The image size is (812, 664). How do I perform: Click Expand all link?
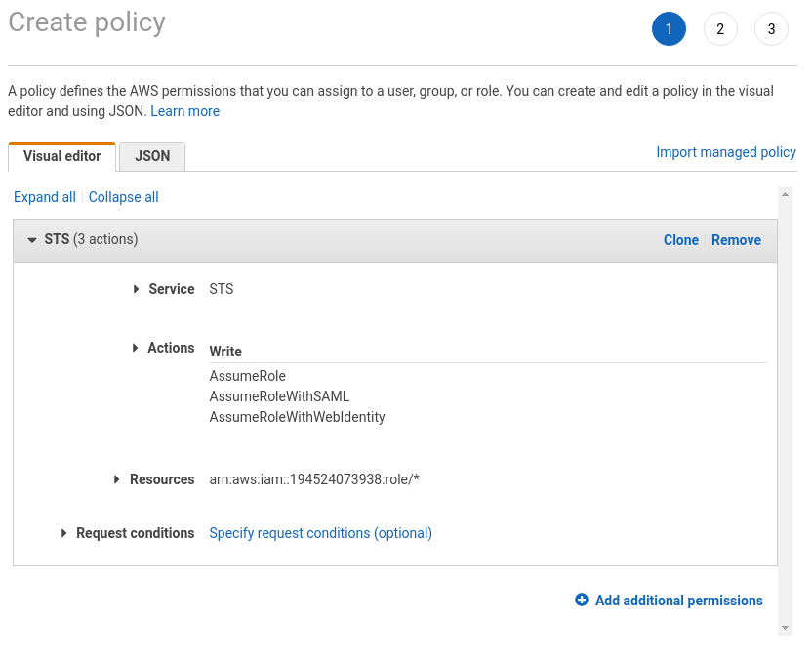tap(45, 197)
